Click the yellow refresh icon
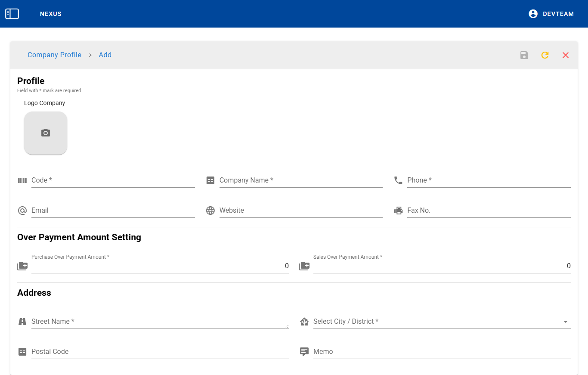588x375 pixels. (545, 55)
